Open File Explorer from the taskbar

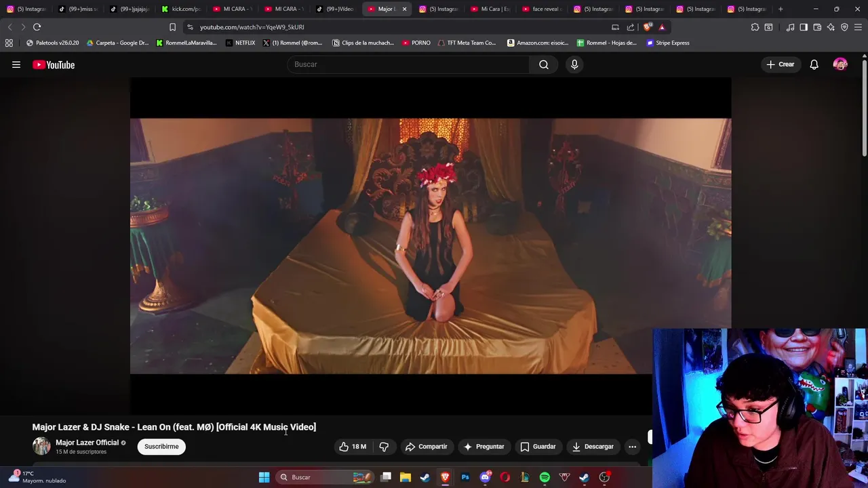pyautogui.click(x=406, y=477)
